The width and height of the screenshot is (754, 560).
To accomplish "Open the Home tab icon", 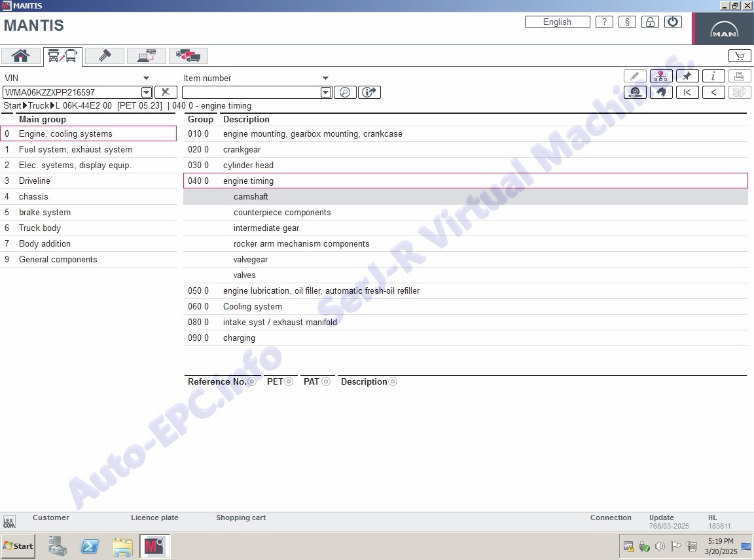I will [x=21, y=56].
